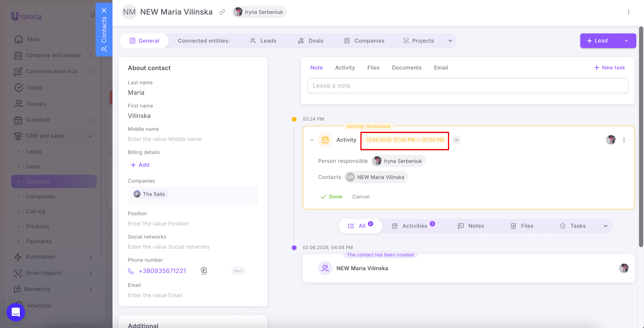Open Main from the sidebar
644x328 pixels.
(33, 39)
